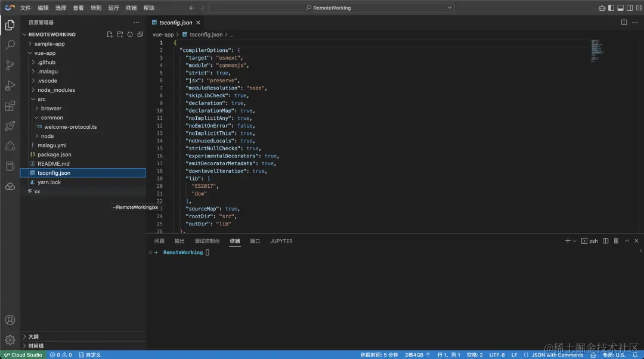Viewport: 644px width, 359px height.
Task: Add a new terminal with plus icon
Action: click(x=568, y=241)
